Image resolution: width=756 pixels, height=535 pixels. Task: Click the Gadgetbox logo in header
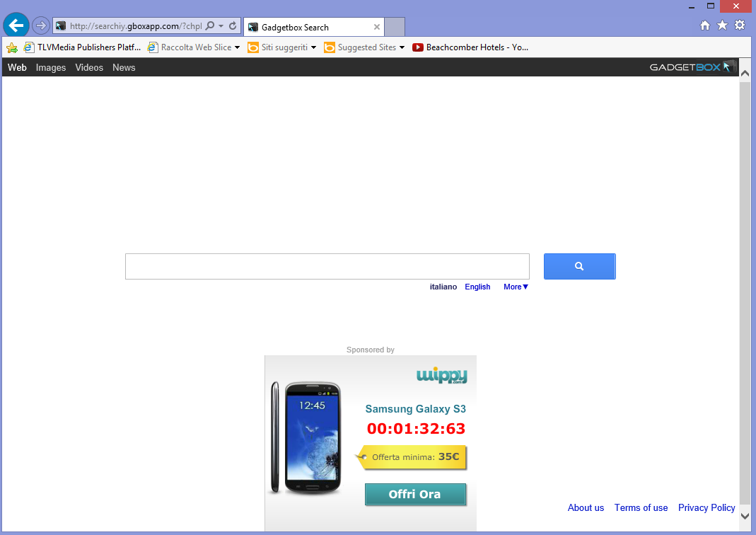693,67
